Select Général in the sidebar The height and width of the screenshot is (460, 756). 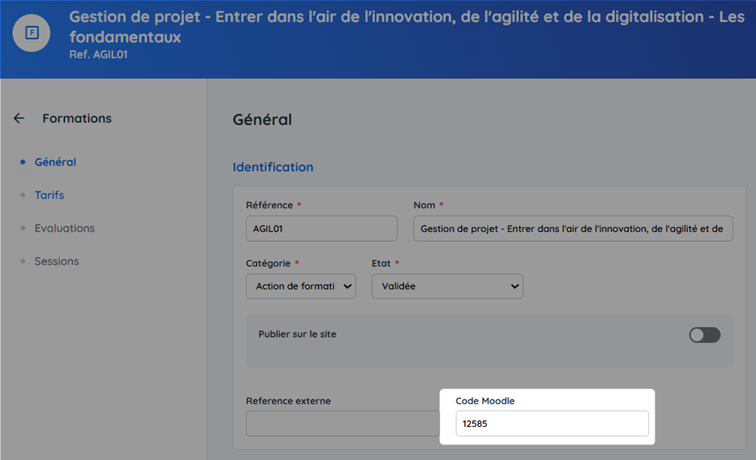pyautogui.click(x=55, y=162)
